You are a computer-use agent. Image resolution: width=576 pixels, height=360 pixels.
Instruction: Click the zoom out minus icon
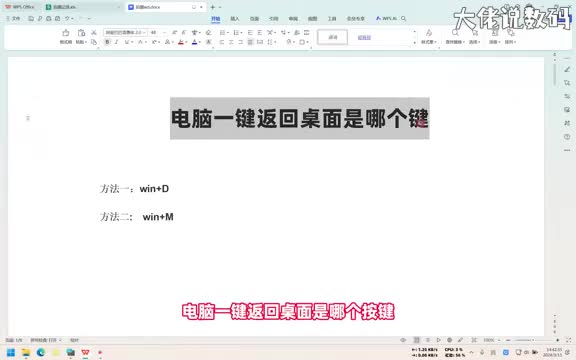pos(508,340)
